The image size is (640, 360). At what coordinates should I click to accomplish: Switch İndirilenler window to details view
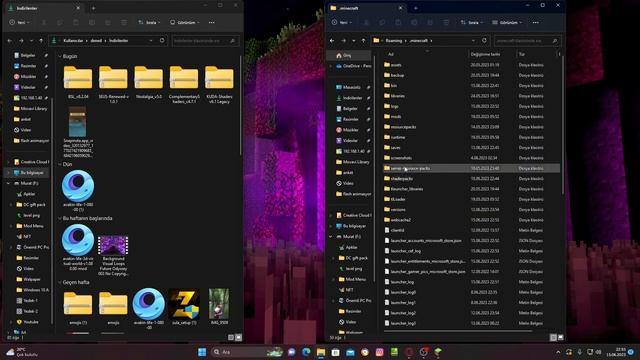231,338
